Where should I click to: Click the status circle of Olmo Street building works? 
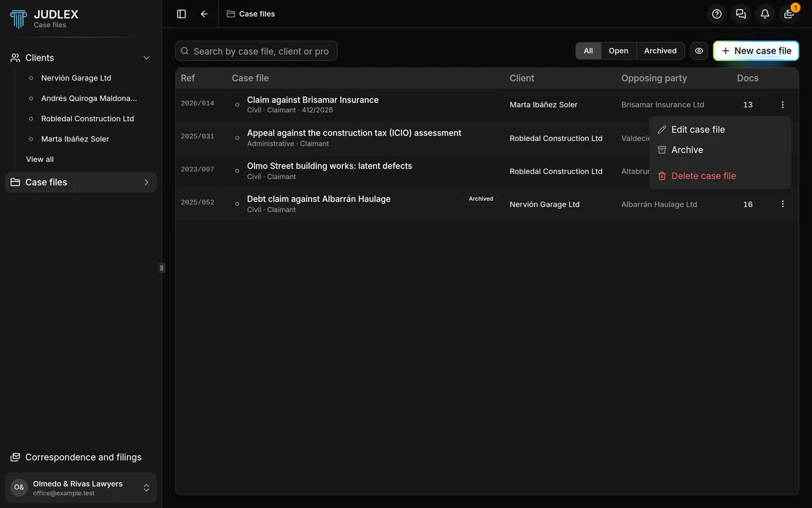[x=237, y=171]
